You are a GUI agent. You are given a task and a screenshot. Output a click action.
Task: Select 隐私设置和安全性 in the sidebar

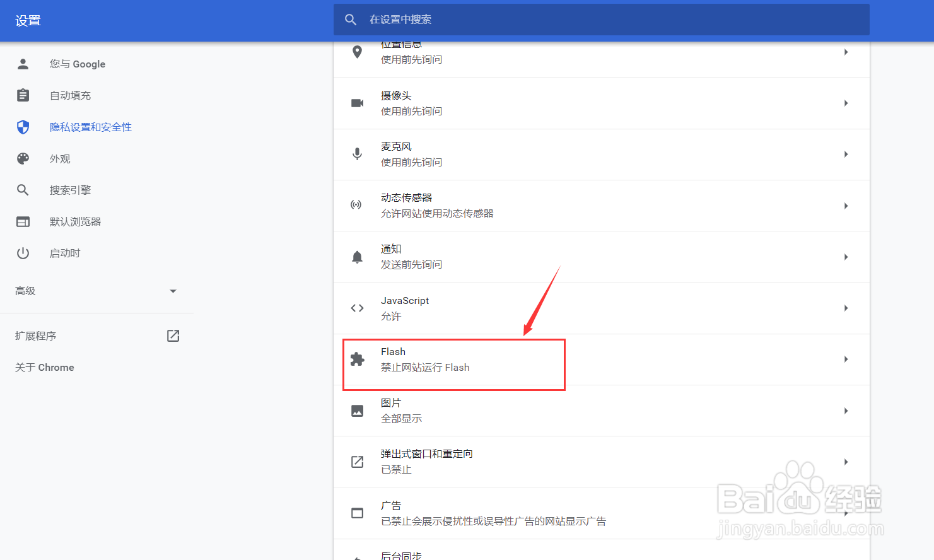coord(91,127)
